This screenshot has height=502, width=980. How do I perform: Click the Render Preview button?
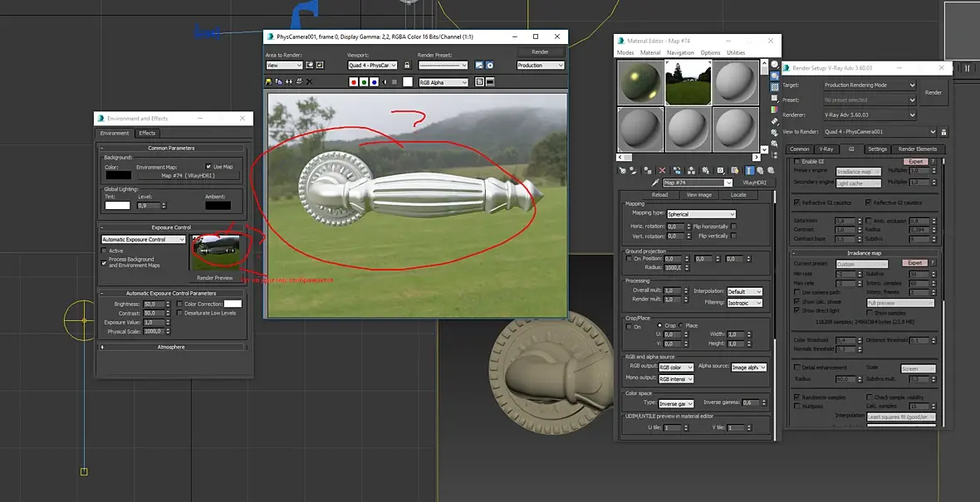[215, 278]
